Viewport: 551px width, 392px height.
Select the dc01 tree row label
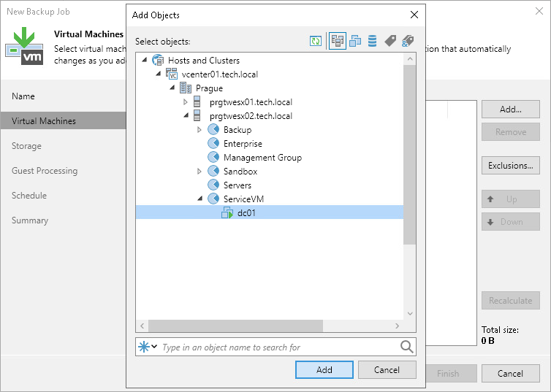tap(246, 212)
